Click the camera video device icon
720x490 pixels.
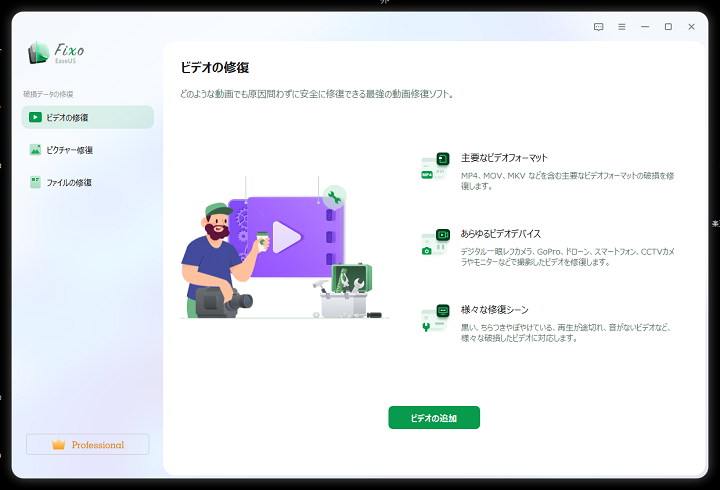(x=435, y=242)
